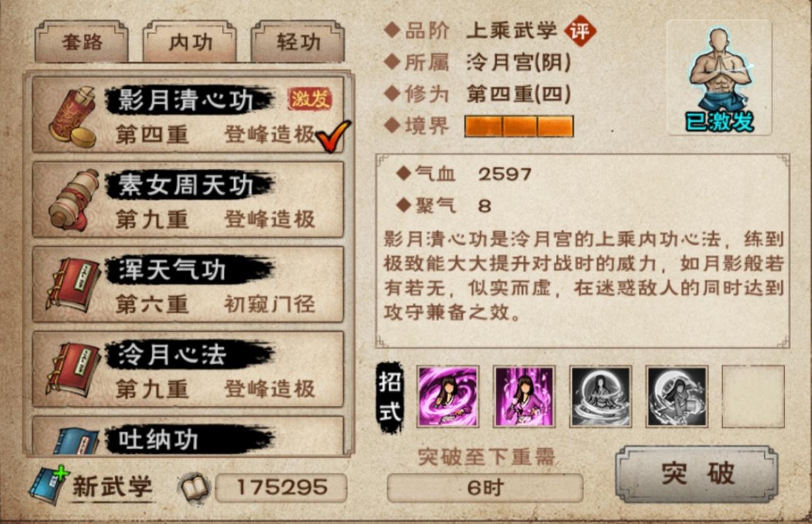Click the empty fifth skill slot
The image size is (812, 524).
[753, 397]
